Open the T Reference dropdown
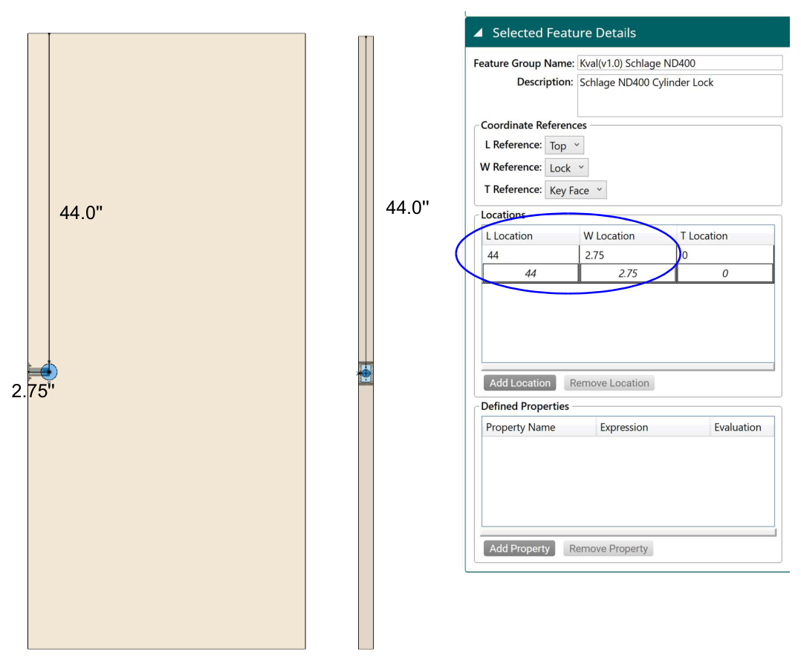Image resolution: width=801 pixels, height=672 pixels. (x=576, y=191)
